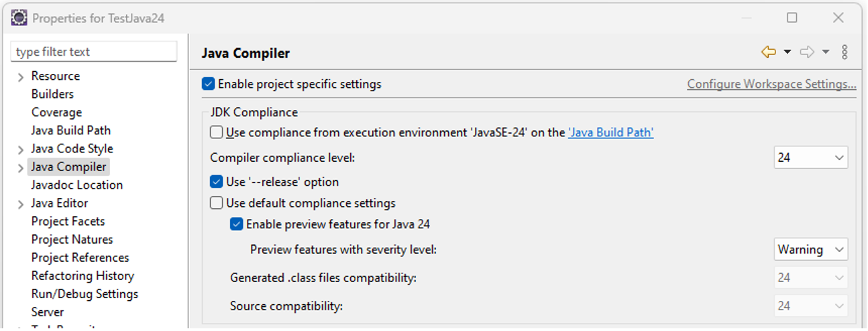Open the back history dropdown arrow
868x331 pixels.
[x=787, y=52]
